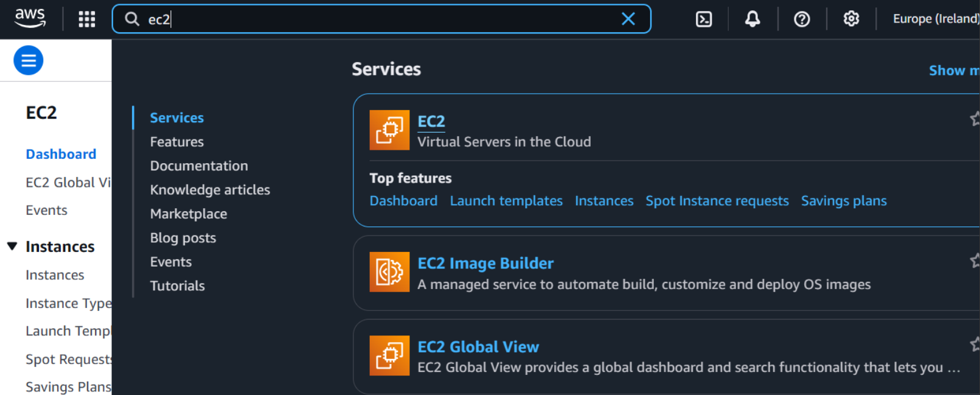This screenshot has height=395, width=980.
Task: Select the Documentation search category
Action: [199, 166]
